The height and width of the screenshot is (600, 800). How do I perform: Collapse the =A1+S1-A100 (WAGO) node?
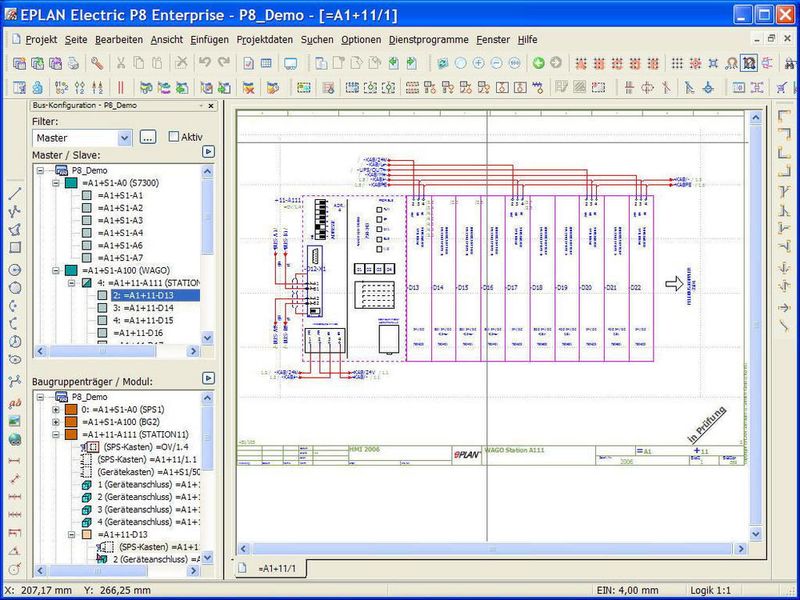pyautogui.click(x=56, y=270)
